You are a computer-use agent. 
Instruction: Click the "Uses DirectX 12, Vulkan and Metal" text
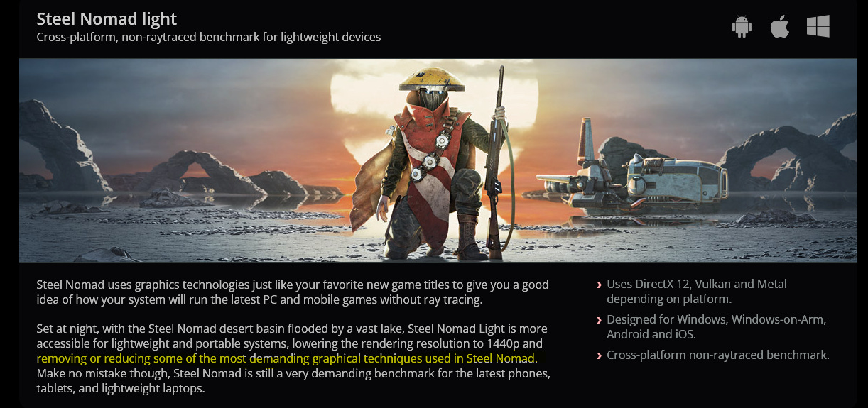click(697, 292)
